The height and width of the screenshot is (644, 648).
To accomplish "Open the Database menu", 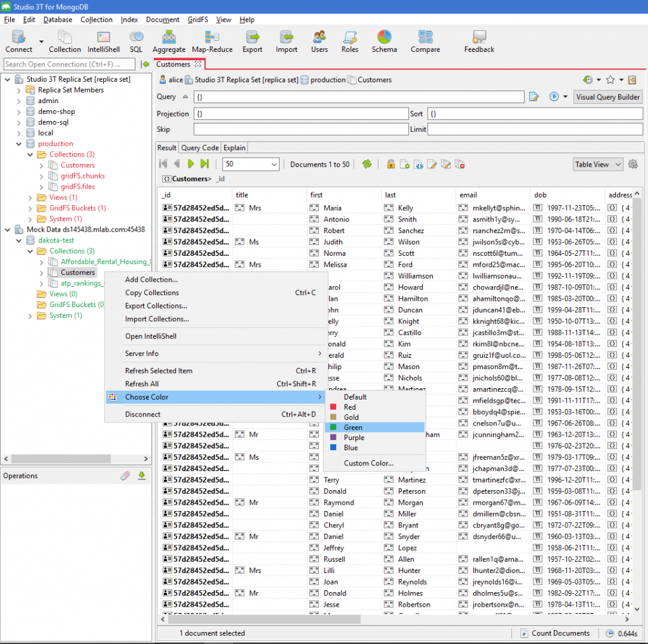I will (x=58, y=20).
